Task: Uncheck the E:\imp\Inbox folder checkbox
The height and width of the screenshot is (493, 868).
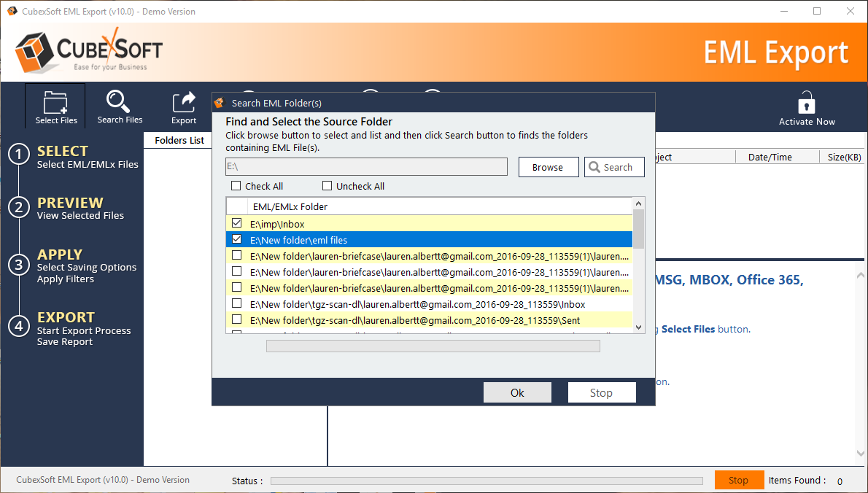Action: click(236, 223)
